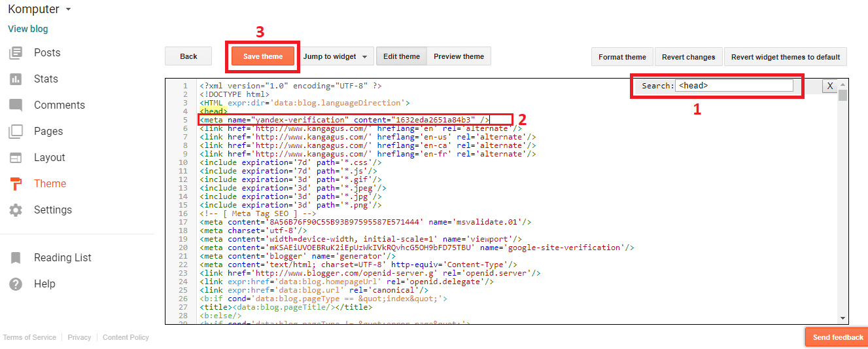Viewport: 868px width, 349px height.
Task: Click the meta generator 'blogger' line
Action: click(298, 256)
